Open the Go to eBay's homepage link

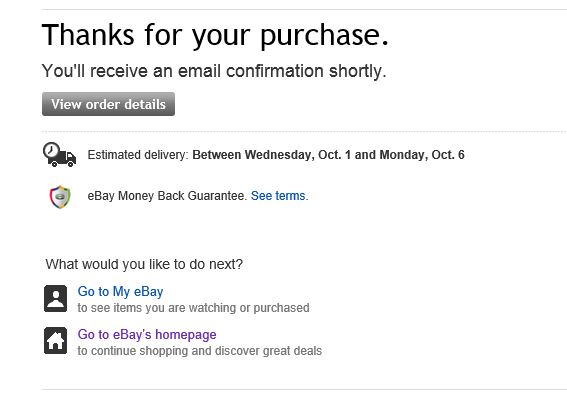pos(147,335)
